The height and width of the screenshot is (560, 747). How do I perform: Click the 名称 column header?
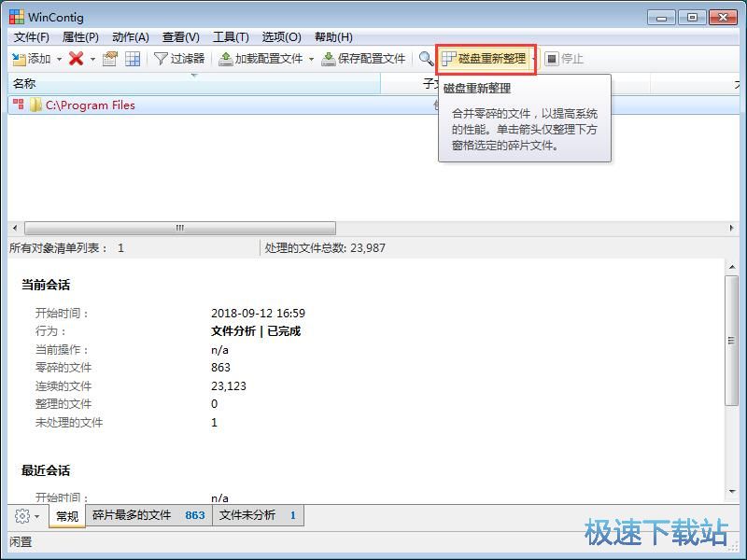click(194, 84)
